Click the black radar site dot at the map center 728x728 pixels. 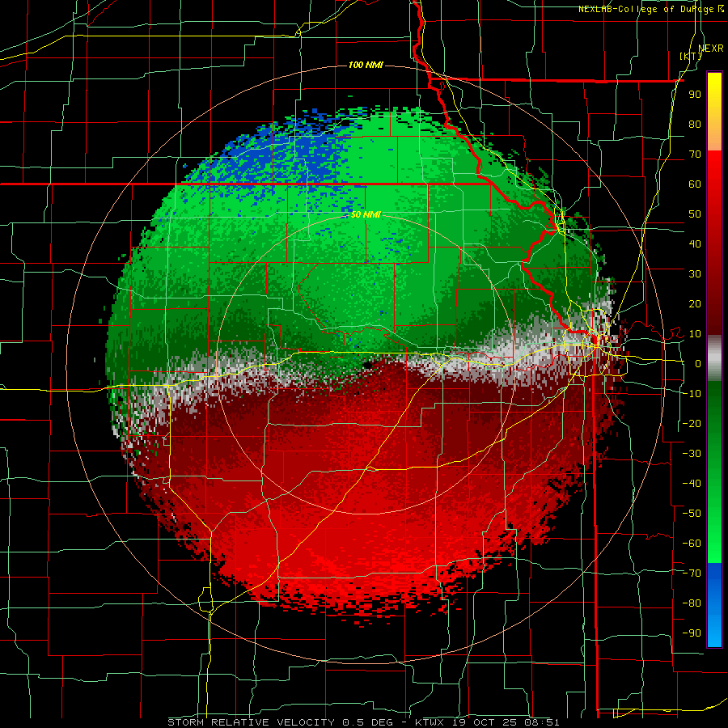click(x=367, y=366)
